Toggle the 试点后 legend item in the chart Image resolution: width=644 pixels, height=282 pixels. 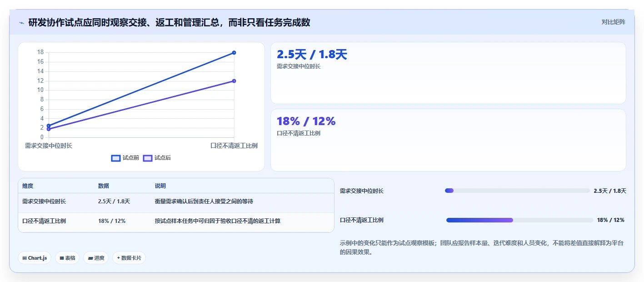click(157, 158)
